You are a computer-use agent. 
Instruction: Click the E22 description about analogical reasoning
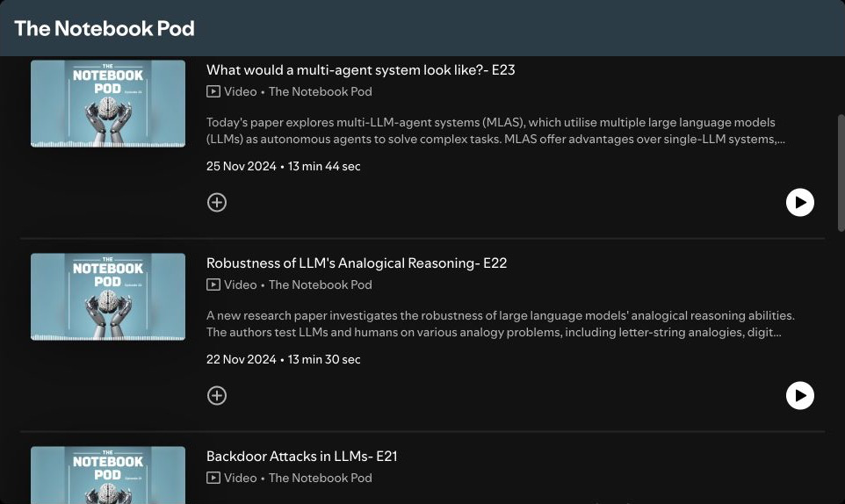501,324
